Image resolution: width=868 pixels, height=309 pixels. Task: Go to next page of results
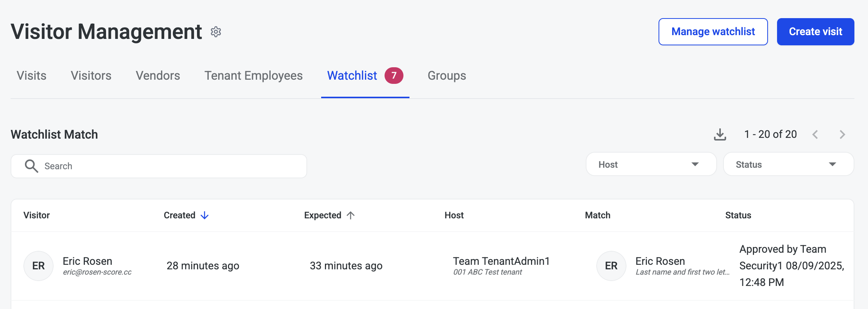(x=842, y=134)
